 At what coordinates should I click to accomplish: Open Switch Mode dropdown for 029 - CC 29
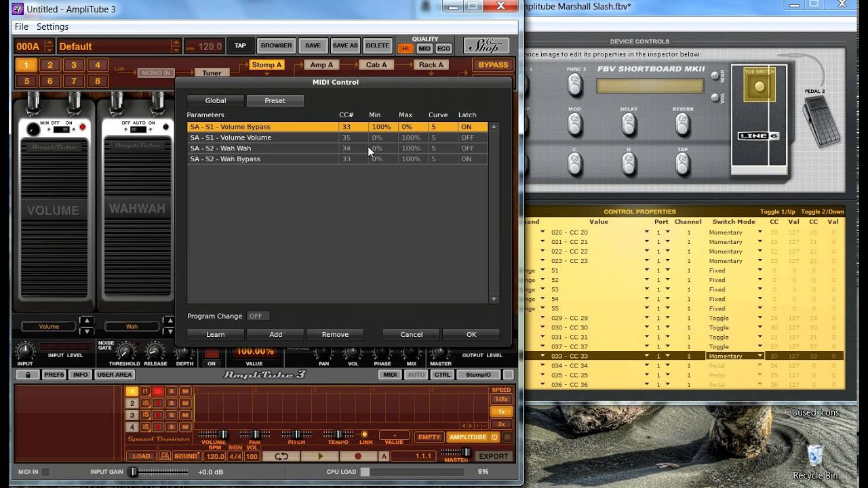pos(760,318)
